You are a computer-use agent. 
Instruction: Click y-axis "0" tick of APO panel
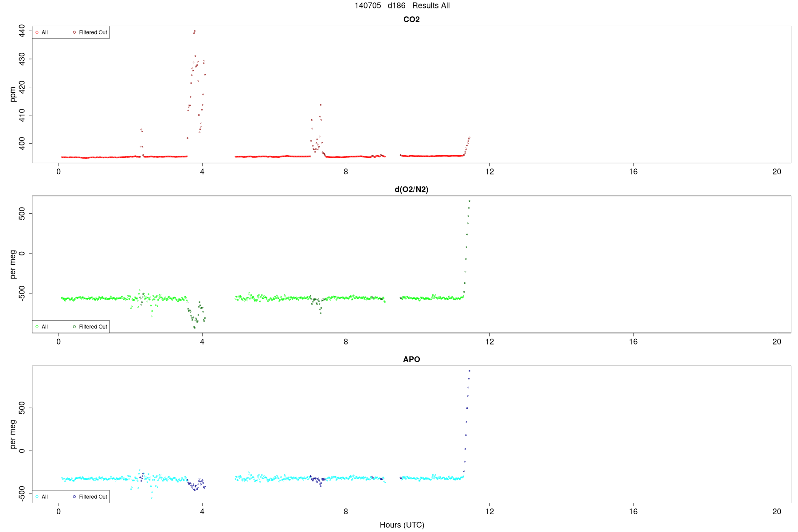(22, 451)
